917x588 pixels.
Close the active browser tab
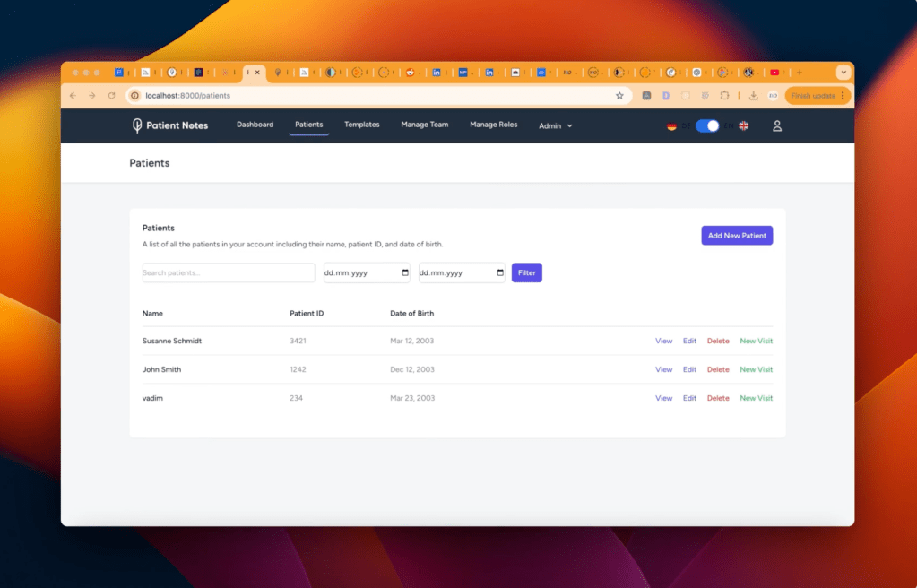[257, 73]
